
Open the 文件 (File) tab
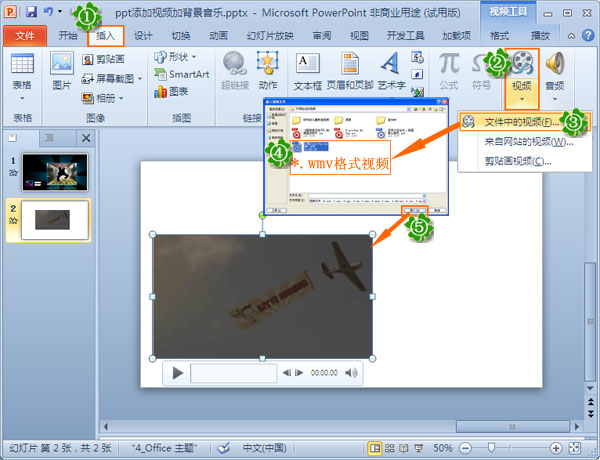tap(25, 36)
